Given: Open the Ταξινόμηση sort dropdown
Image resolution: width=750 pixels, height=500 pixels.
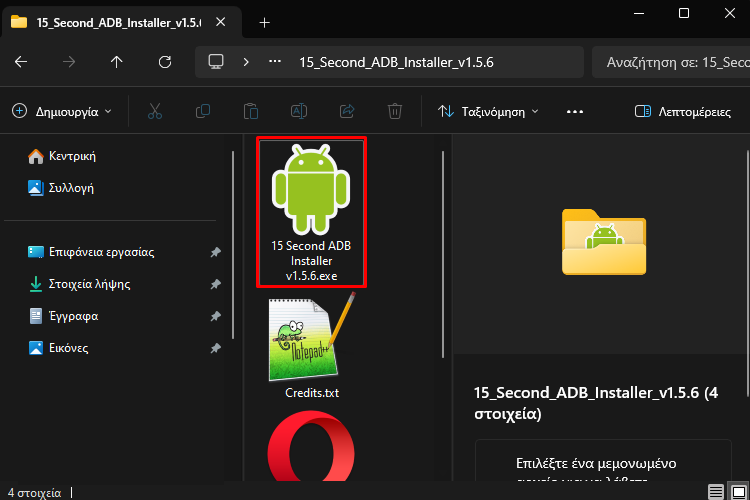Looking at the screenshot, I should pos(489,111).
